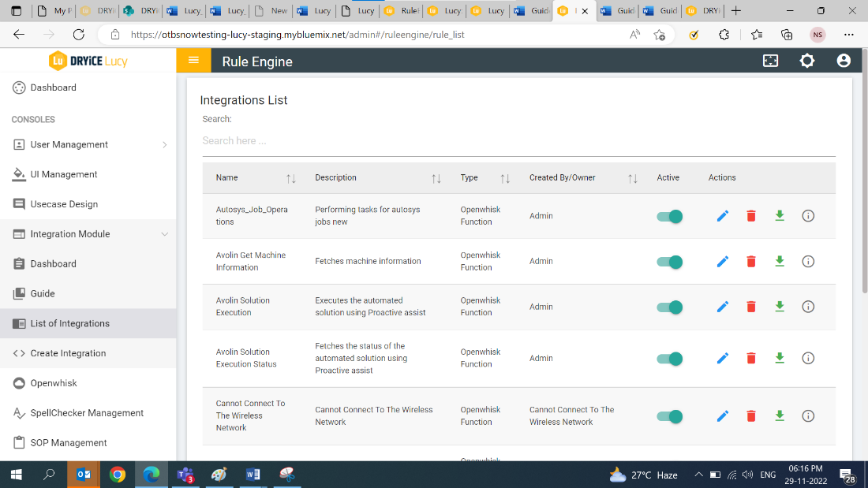Download the Avolin Solution Execution integration
This screenshot has height=488, width=868.
[780, 307]
